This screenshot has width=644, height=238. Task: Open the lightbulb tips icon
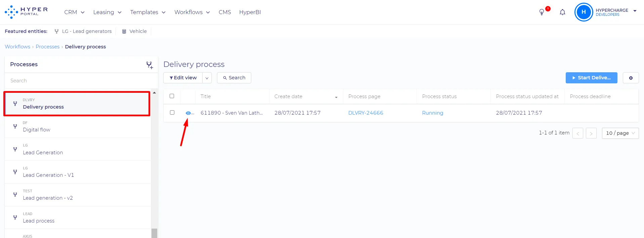click(x=542, y=12)
